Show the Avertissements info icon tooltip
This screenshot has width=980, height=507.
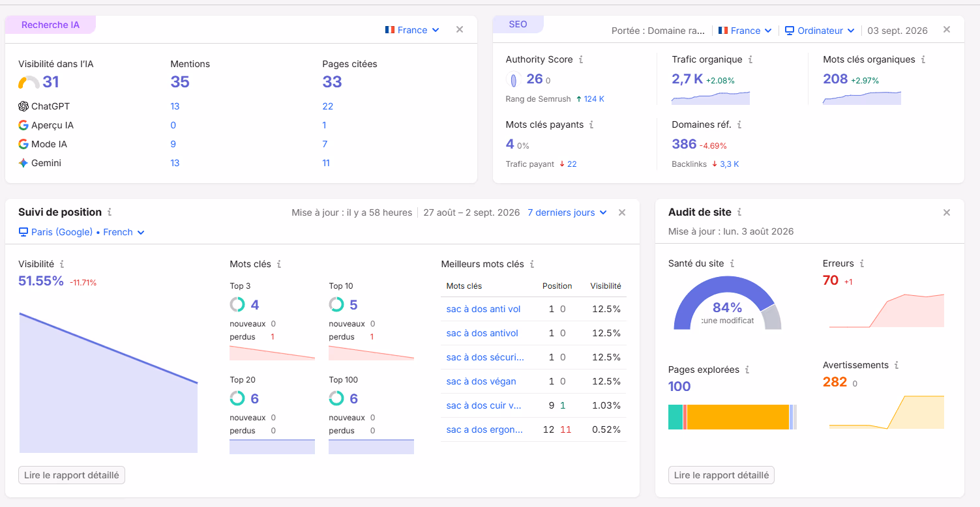pyautogui.click(x=897, y=365)
